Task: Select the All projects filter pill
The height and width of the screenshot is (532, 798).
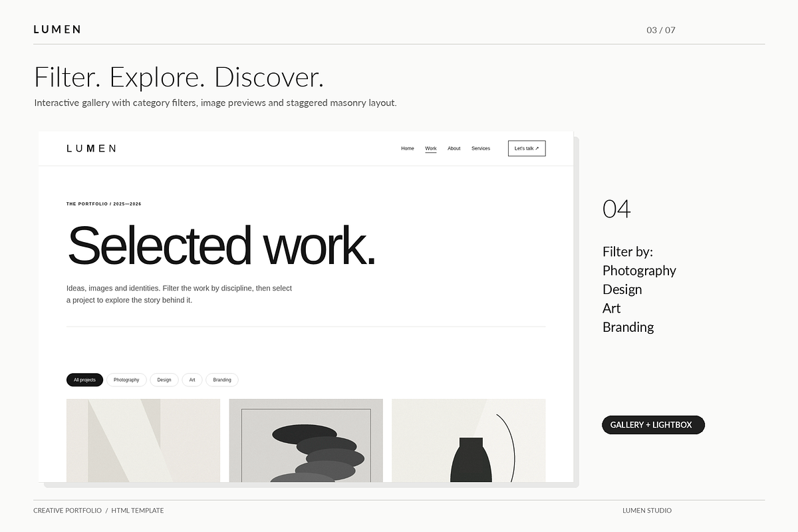Action: [84, 380]
